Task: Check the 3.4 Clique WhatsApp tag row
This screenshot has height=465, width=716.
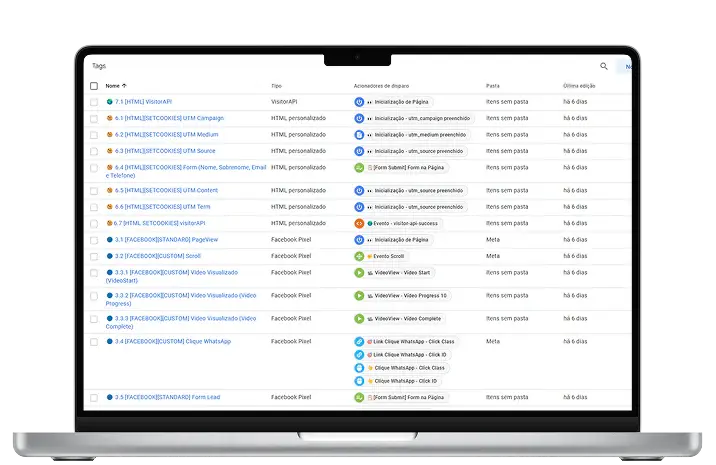Action: [94, 342]
